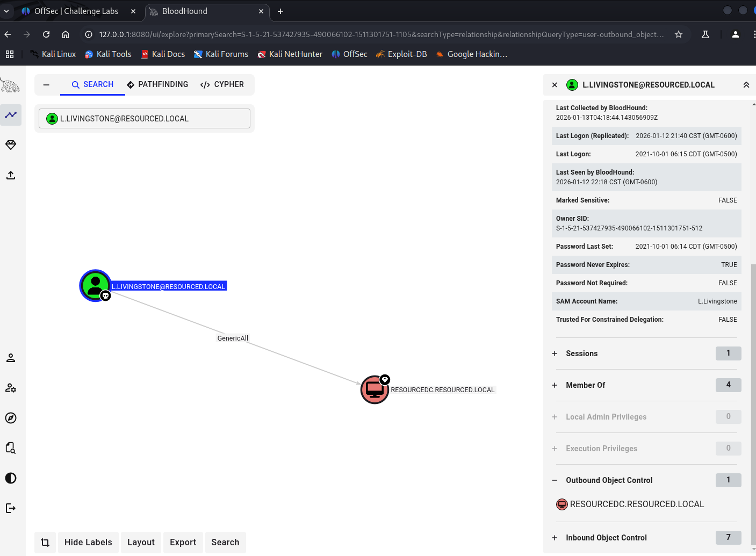Switch to the Cypher tab

coord(222,85)
